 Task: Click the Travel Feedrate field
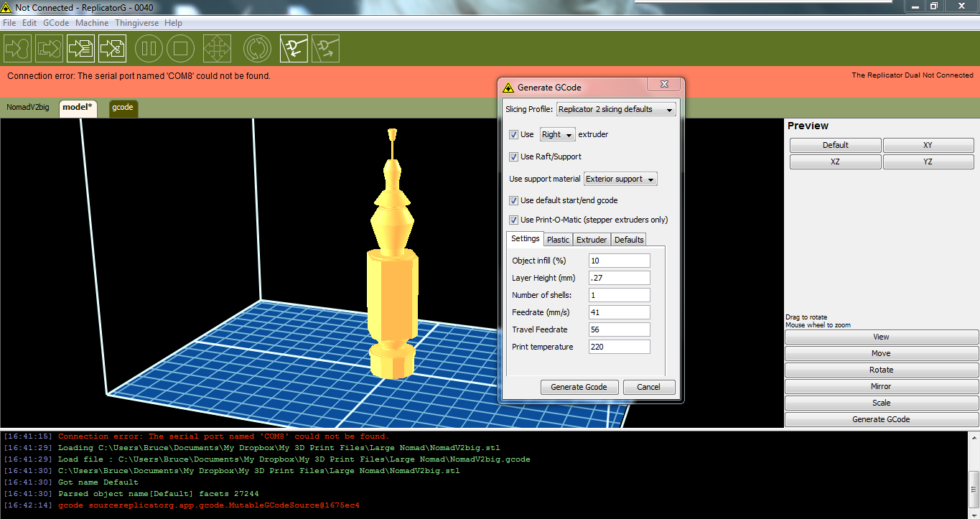(619, 329)
